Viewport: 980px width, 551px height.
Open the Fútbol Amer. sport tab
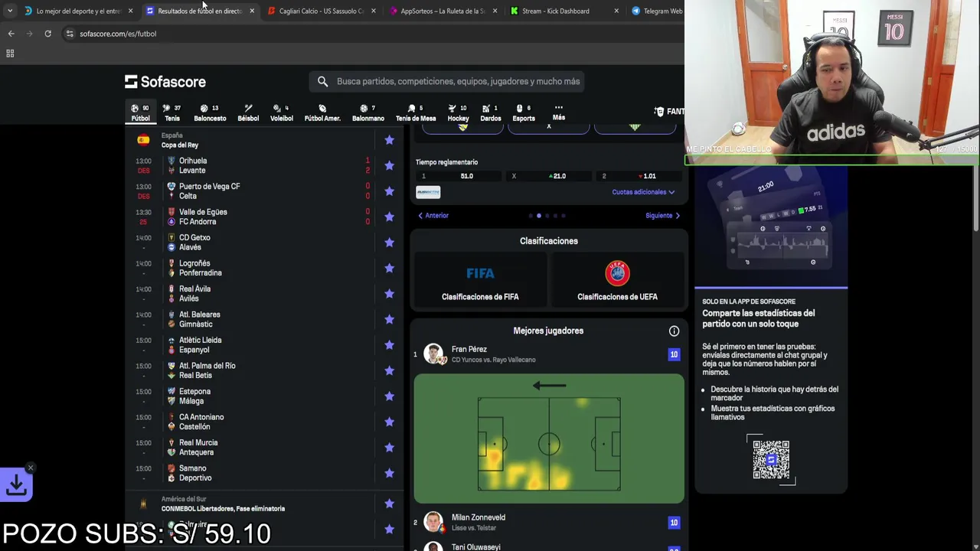tap(322, 112)
